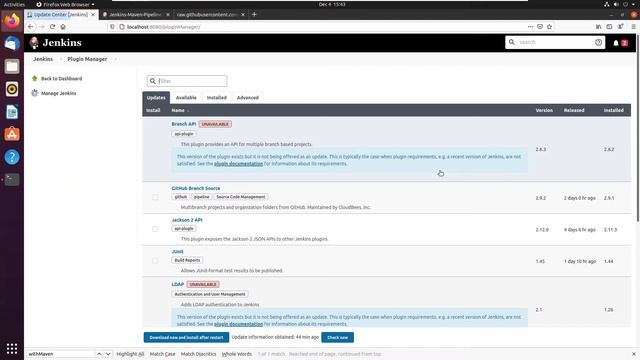This screenshot has width=640, height=360.
Task: Check install box for GitHub Branch Source
Action: 155,197
